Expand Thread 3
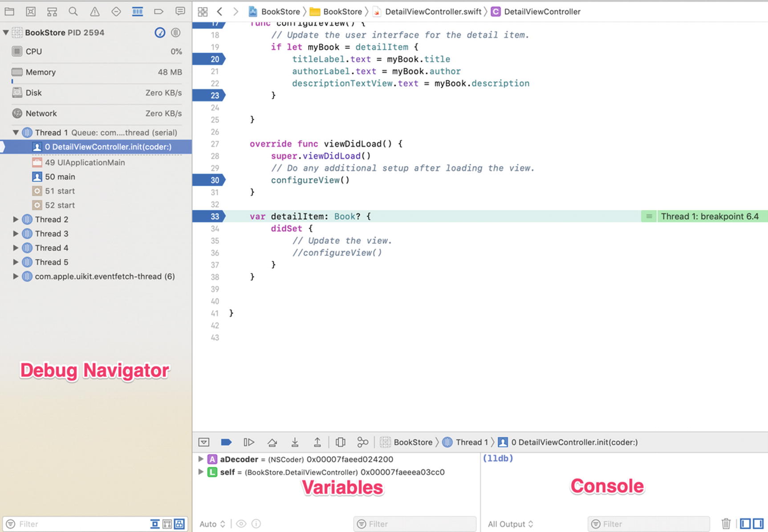This screenshot has height=532, width=768. coord(16,234)
